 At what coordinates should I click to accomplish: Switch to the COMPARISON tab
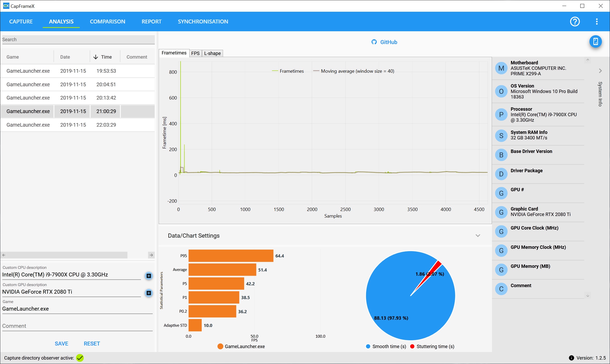click(x=107, y=22)
